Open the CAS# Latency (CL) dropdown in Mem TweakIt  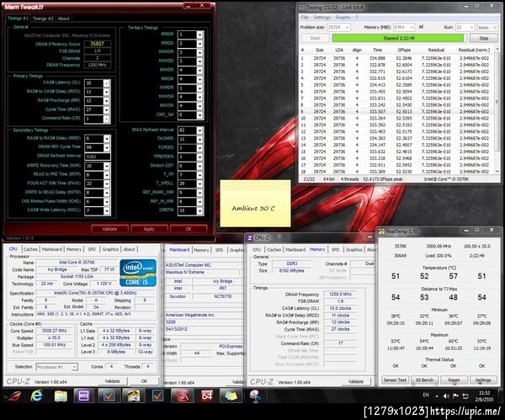(106, 83)
